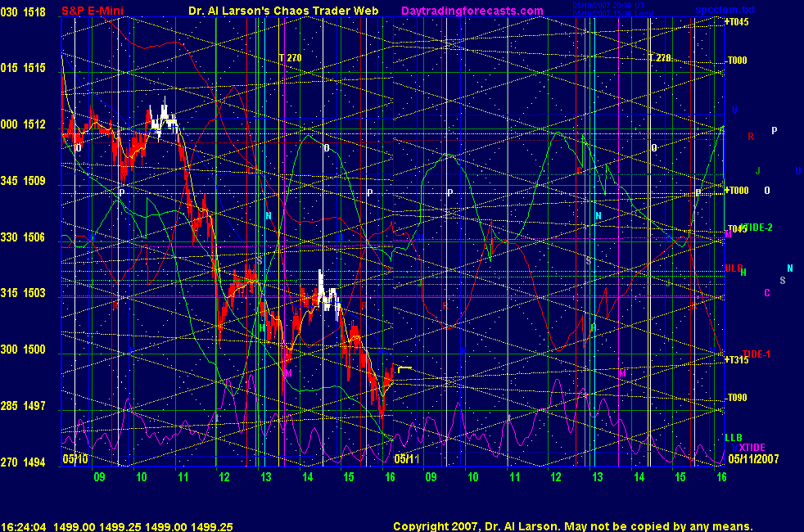
Task: Click the green "J" legend letter
Action: tap(758, 171)
